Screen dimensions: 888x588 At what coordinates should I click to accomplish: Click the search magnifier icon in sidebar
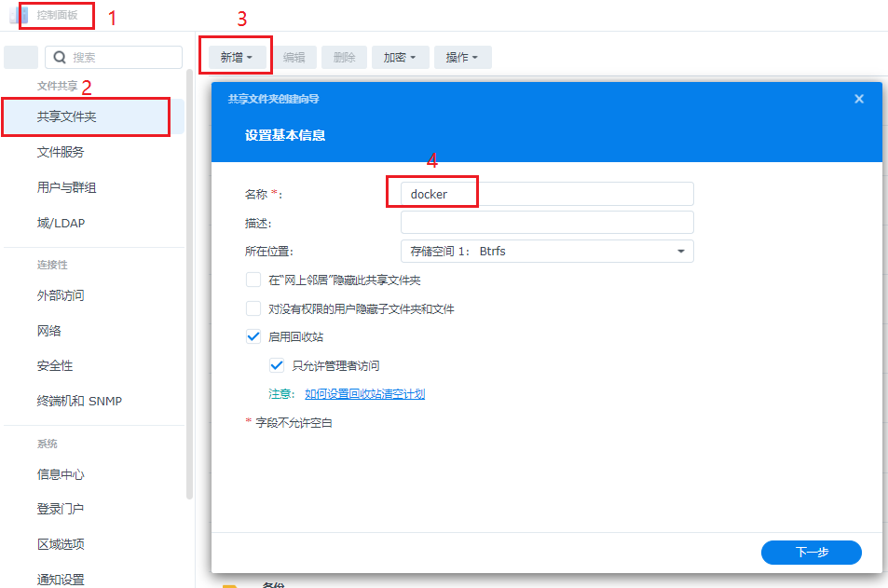60,57
